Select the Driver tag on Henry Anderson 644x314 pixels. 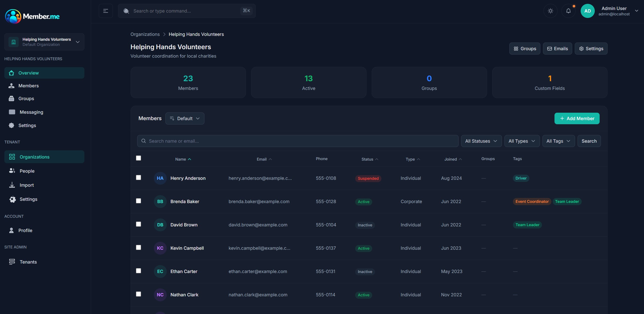pyautogui.click(x=521, y=178)
